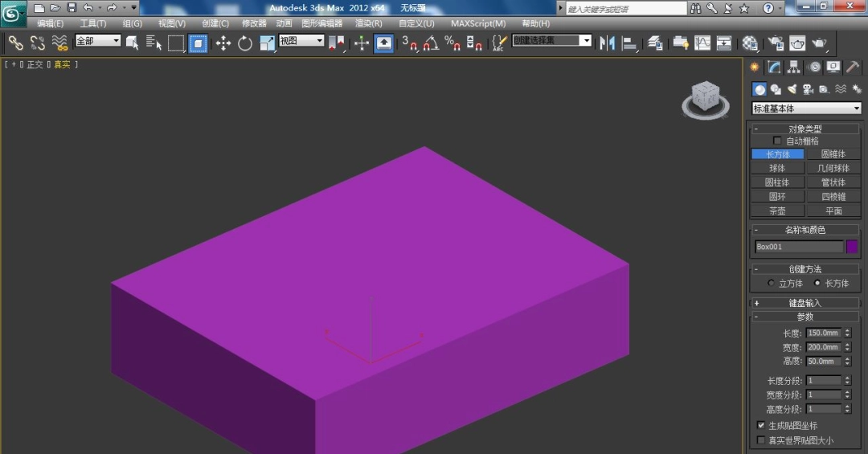Open Schematic View icon
This screenshot has height=454, width=868.
pyautogui.click(x=724, y=43)
